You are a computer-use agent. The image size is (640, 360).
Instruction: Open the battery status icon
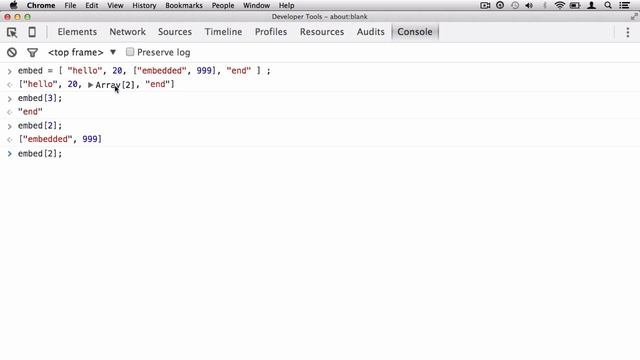pos(575,5)
